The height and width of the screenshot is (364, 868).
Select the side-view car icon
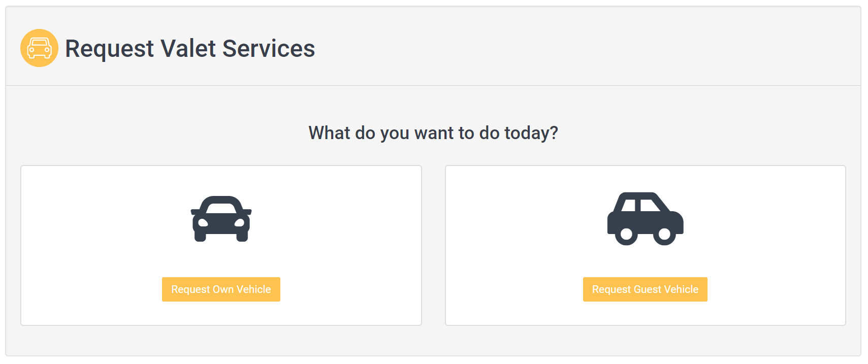645,219
